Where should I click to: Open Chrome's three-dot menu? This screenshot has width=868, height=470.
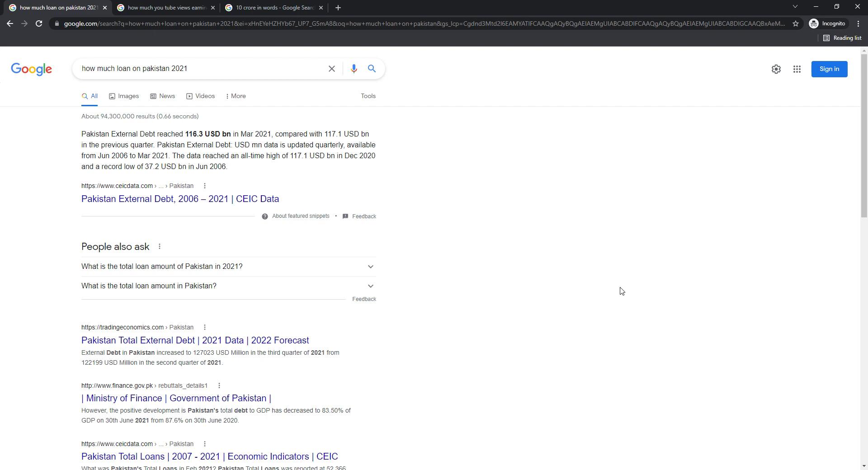click(858, 23)
